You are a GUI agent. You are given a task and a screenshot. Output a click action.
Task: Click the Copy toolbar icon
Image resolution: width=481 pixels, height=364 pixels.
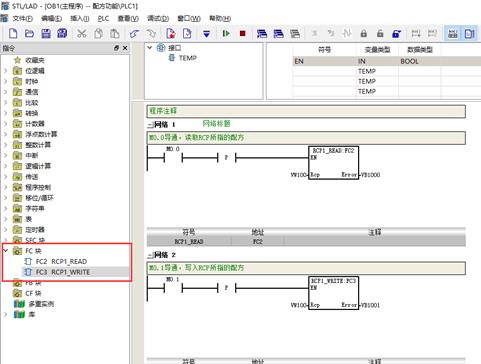pos(98,33)
